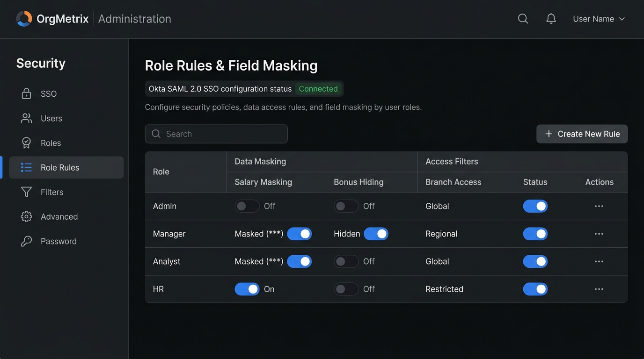Screen dimensions: 644x359
Task: Click the Administration header title
Action: coord(135,19)
